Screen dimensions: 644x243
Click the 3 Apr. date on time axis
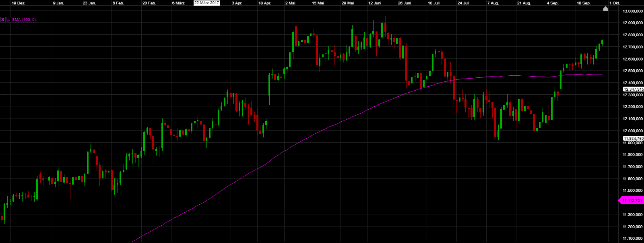pyautogui.click(x=237, y=3)
